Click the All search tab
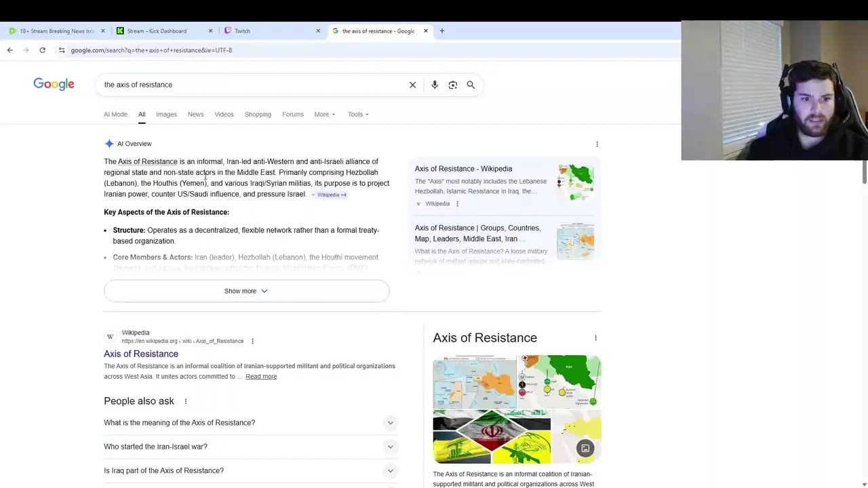Viewport: 868px width, 488px height. click(x=142, y=114)
